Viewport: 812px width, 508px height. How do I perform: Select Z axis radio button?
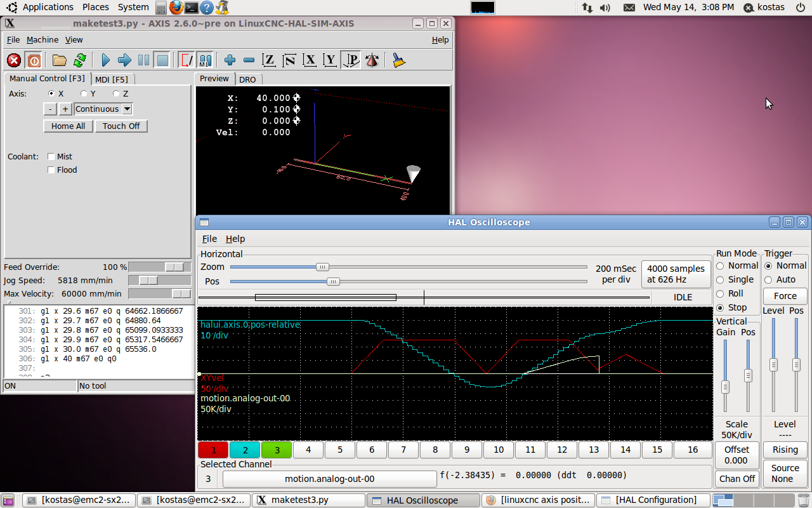116,93
